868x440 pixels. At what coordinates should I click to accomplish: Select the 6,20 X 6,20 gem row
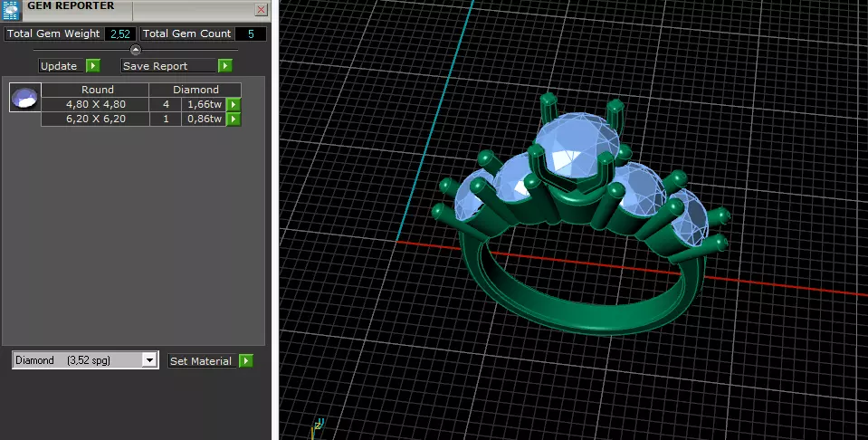pos(95,119)
